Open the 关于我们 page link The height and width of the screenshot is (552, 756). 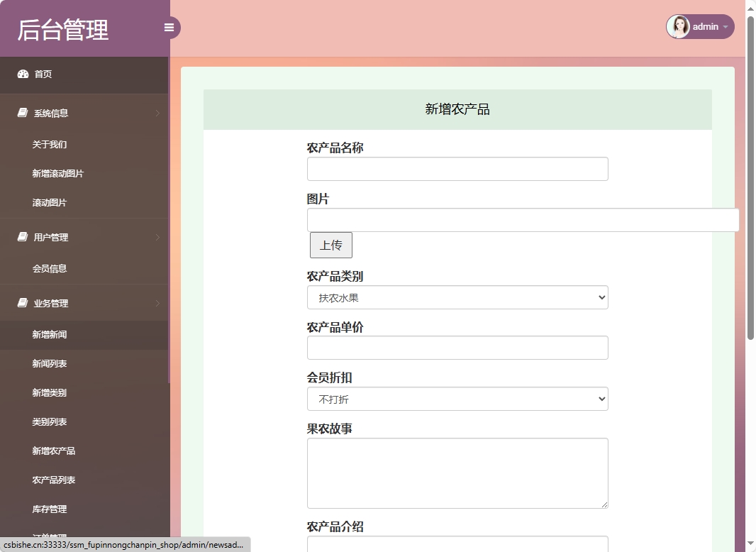pos(49,144)
